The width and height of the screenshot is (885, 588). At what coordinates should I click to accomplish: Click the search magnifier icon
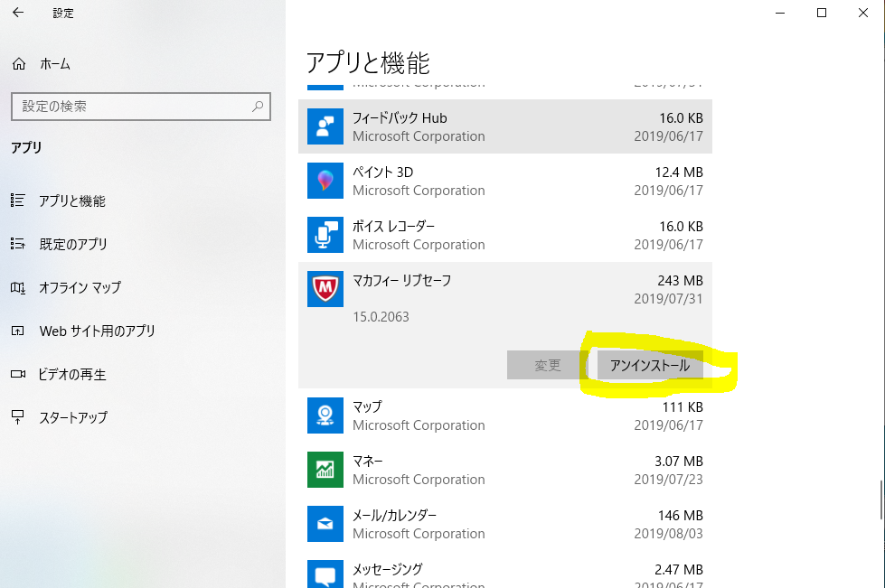click(x=258, y=106)
